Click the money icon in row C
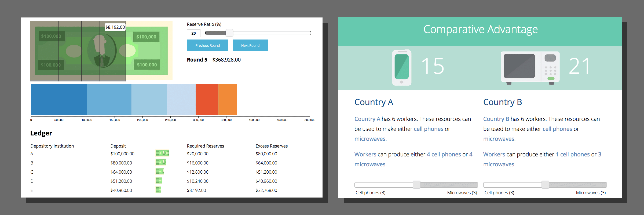 point(159,171)
